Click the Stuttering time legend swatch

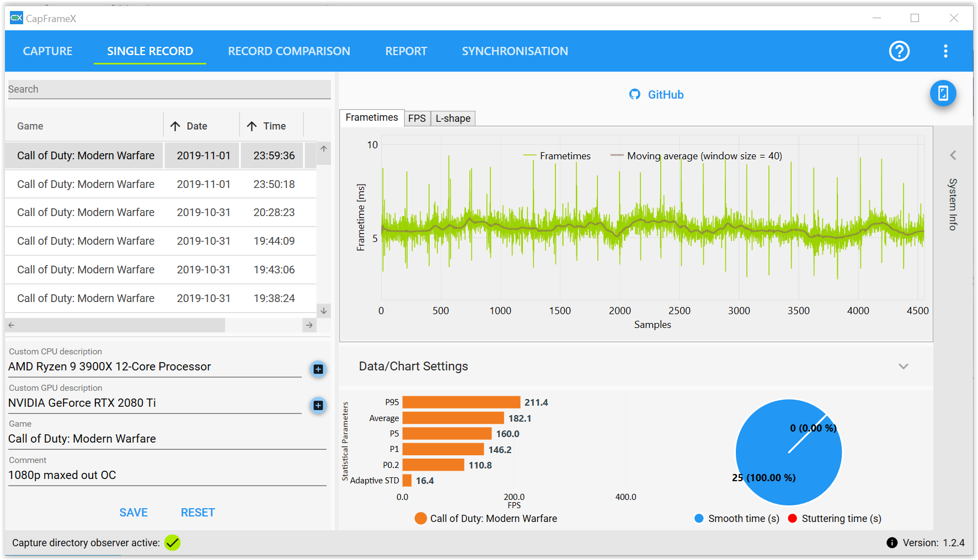click(793, 518)
